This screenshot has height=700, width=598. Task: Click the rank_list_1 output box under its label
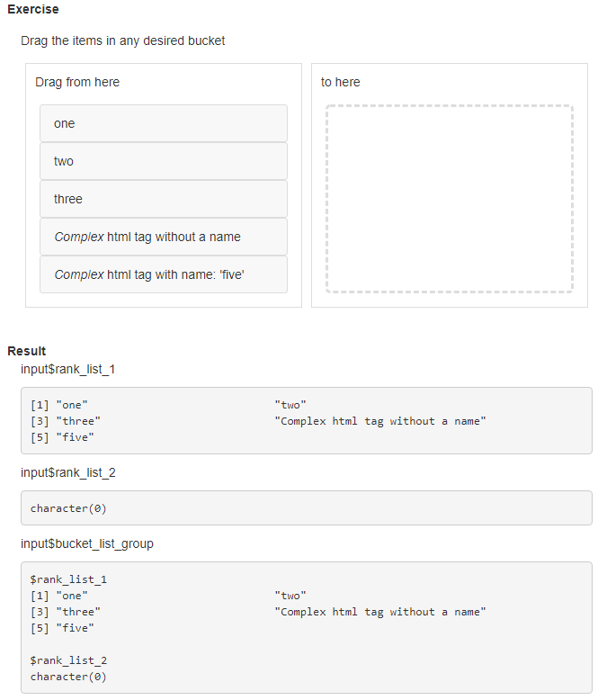(x=306, y=420)
